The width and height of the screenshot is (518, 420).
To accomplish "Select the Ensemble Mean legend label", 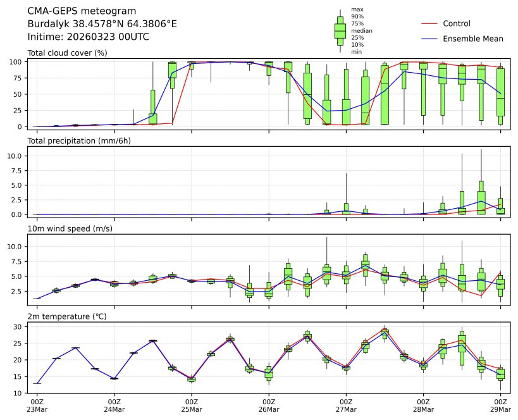I will click(472, 39).
